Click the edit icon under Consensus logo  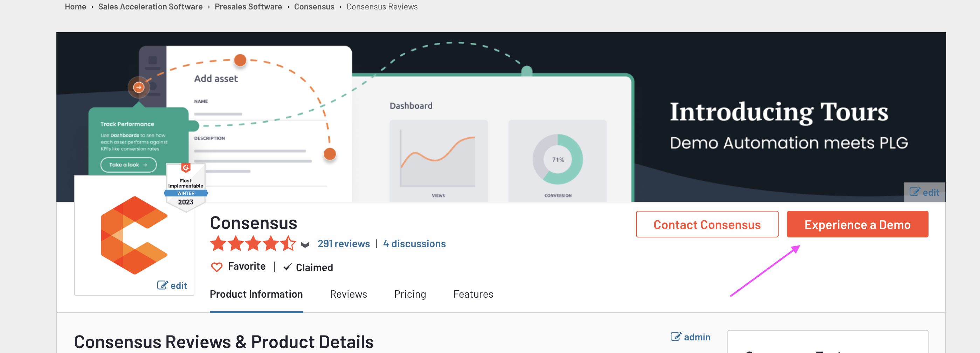(x=163, y=285)
